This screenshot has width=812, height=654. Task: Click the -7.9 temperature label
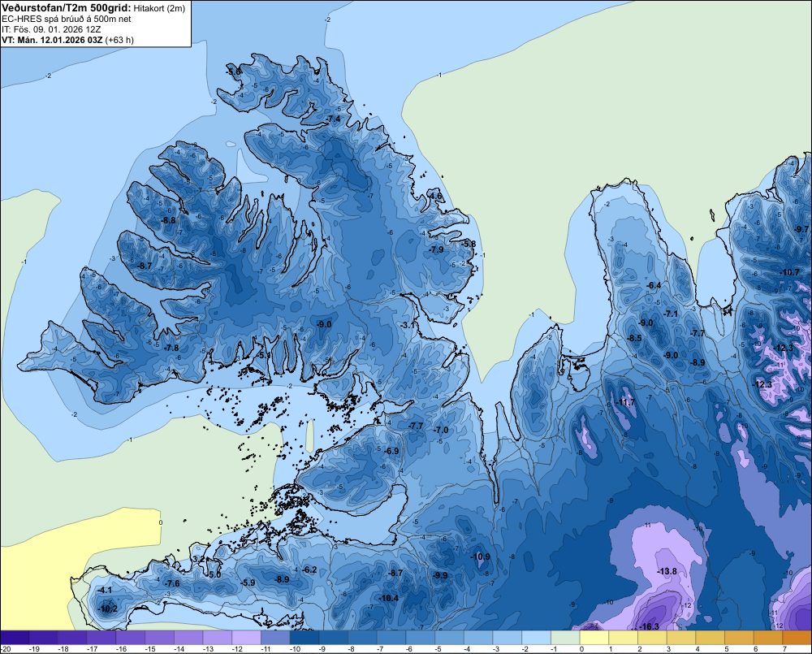tap(436, 249)
